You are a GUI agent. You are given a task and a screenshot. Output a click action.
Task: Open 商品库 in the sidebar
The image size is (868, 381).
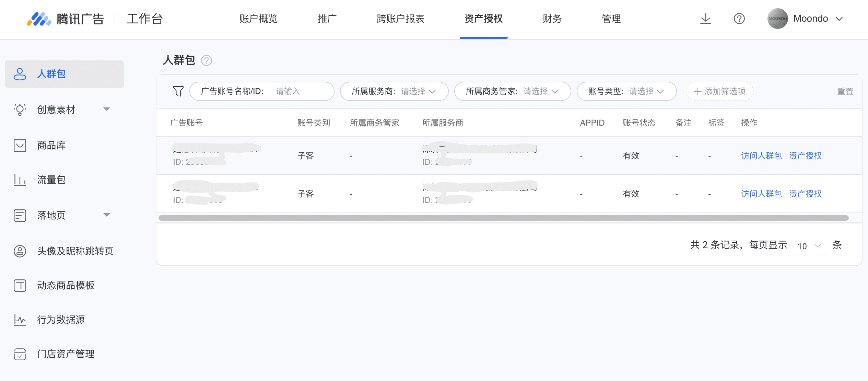coord(51,146)
